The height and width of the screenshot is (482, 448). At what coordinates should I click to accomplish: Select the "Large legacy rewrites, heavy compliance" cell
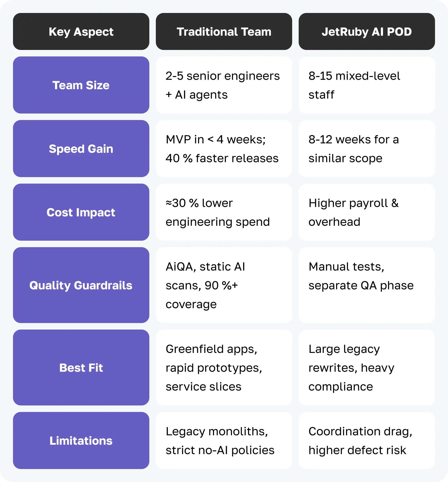[367, 367]
